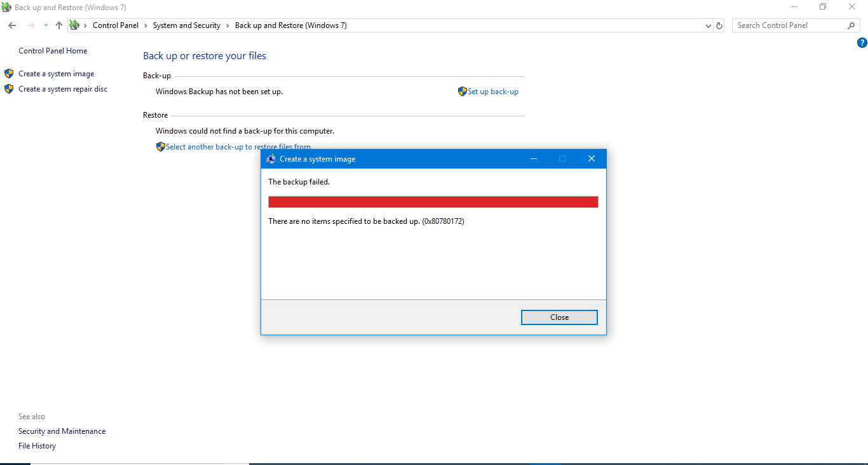Click 'Windows could not find a back-up' text
868x465 pixels.
coord(245,131)
